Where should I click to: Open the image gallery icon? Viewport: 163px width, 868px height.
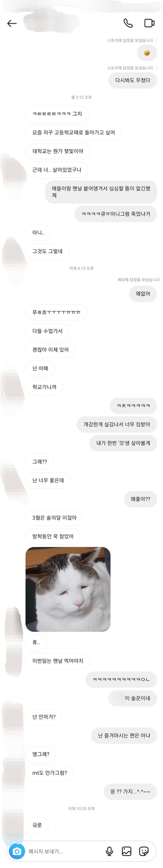126,851
